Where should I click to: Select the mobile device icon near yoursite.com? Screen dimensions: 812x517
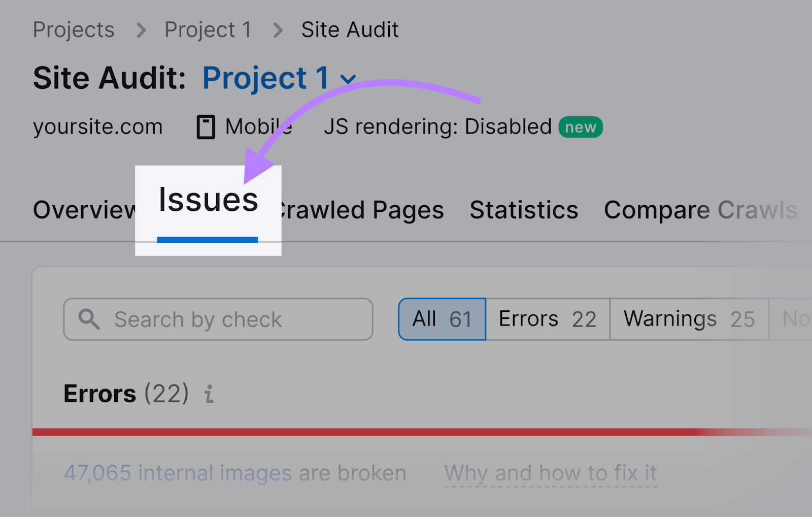click(x=205, y=126)
